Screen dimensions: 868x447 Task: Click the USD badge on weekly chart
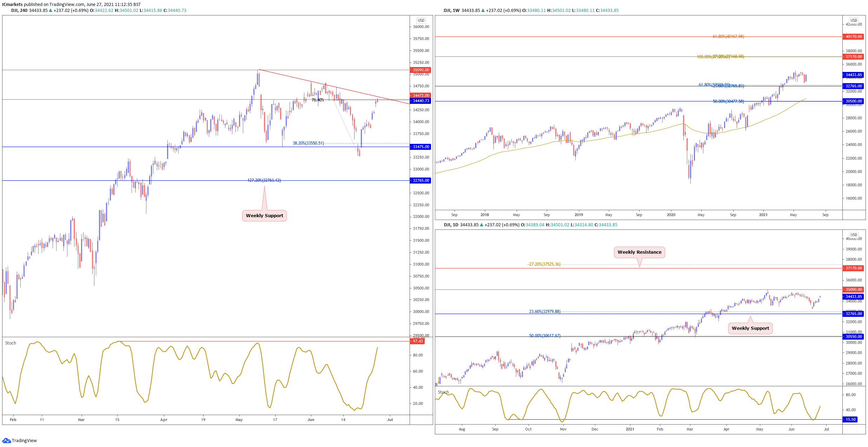854,20
